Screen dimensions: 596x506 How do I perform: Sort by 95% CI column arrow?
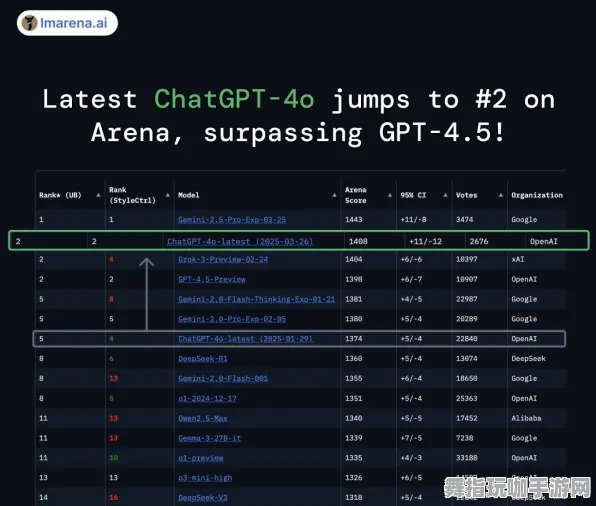(445, 195)
